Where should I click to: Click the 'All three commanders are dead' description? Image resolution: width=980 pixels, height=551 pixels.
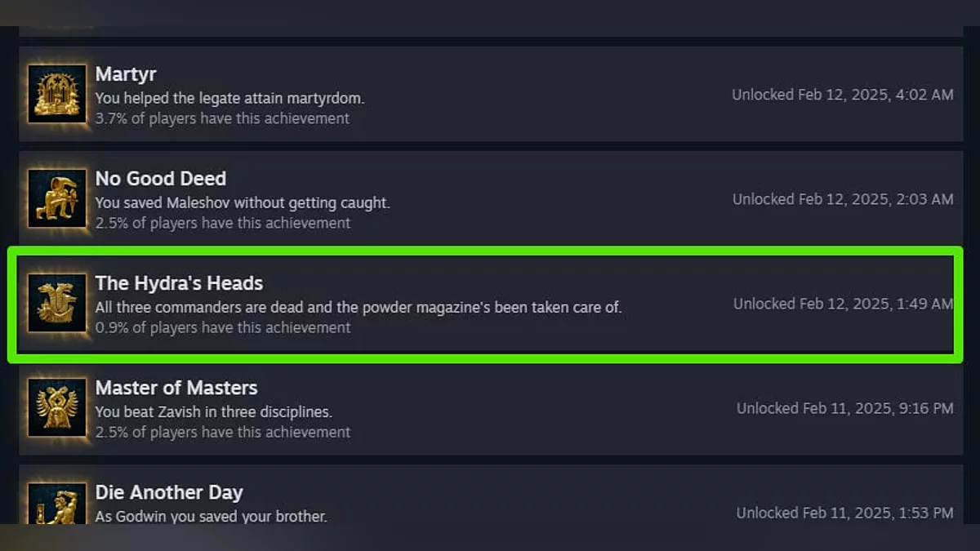coord(359,307)
